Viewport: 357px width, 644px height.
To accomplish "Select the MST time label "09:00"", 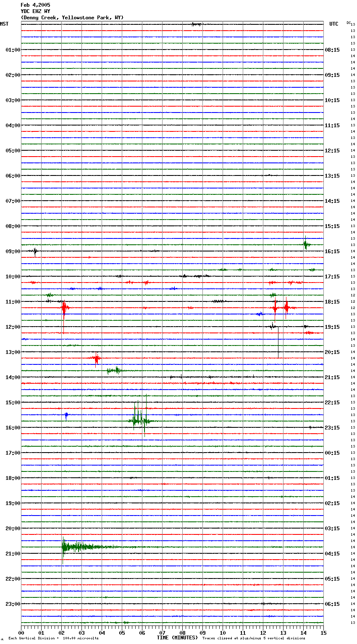I will tap(13, 251).
